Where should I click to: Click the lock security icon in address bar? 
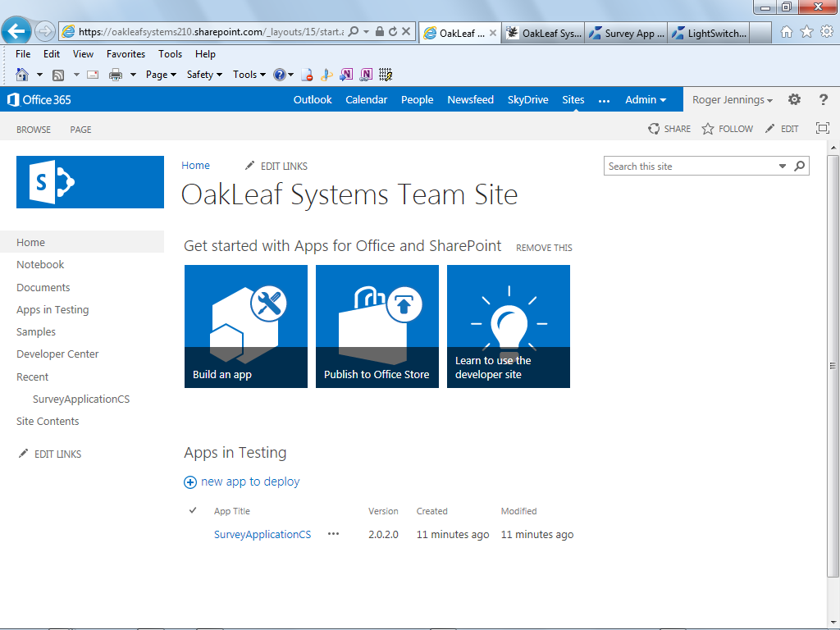pyautogui.click(x=379, y=32)
